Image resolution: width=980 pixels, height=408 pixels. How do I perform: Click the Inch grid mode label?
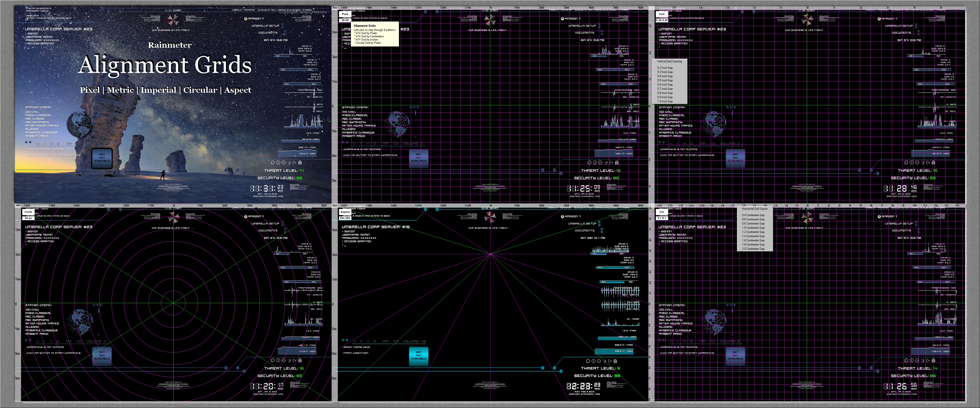(662, 14)
